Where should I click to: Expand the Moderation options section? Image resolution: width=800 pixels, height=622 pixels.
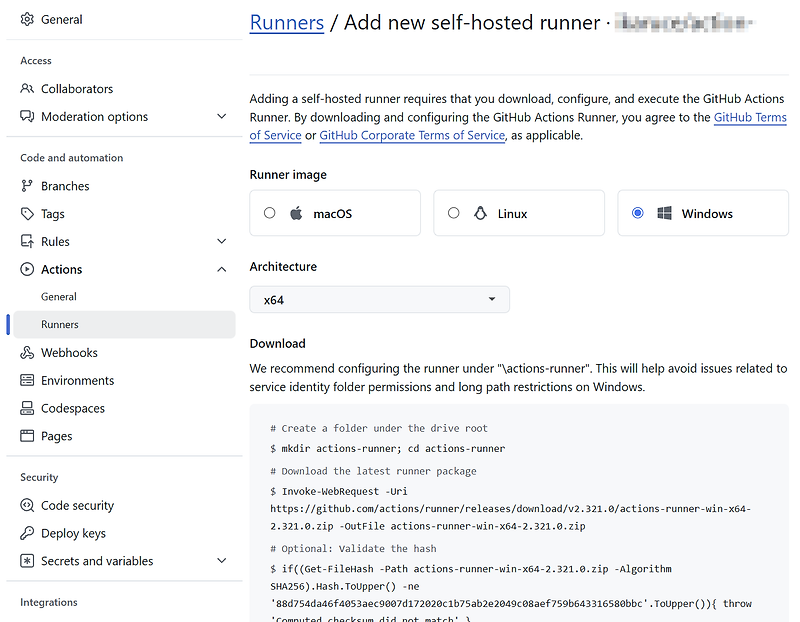click(x=221, y=117)
